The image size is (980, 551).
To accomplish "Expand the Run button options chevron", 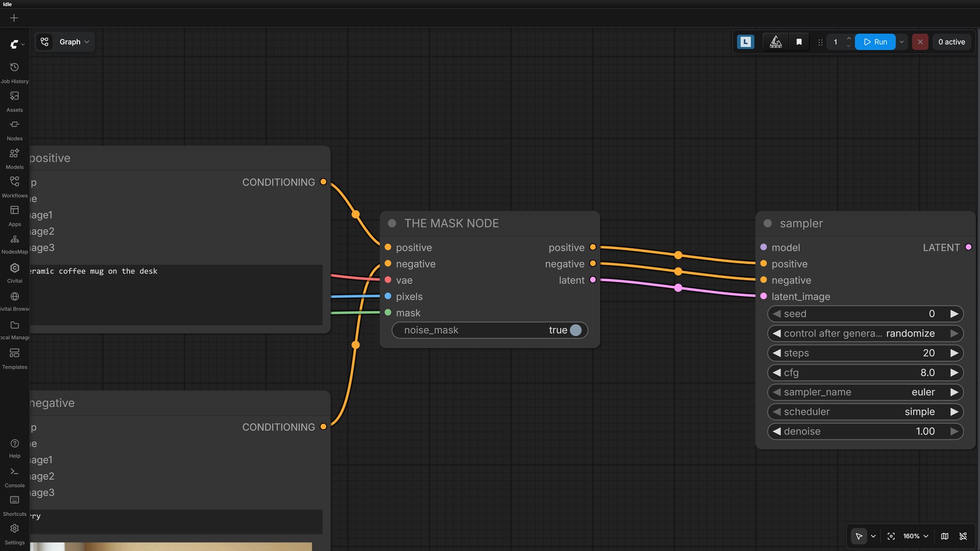I will point(902,42).
